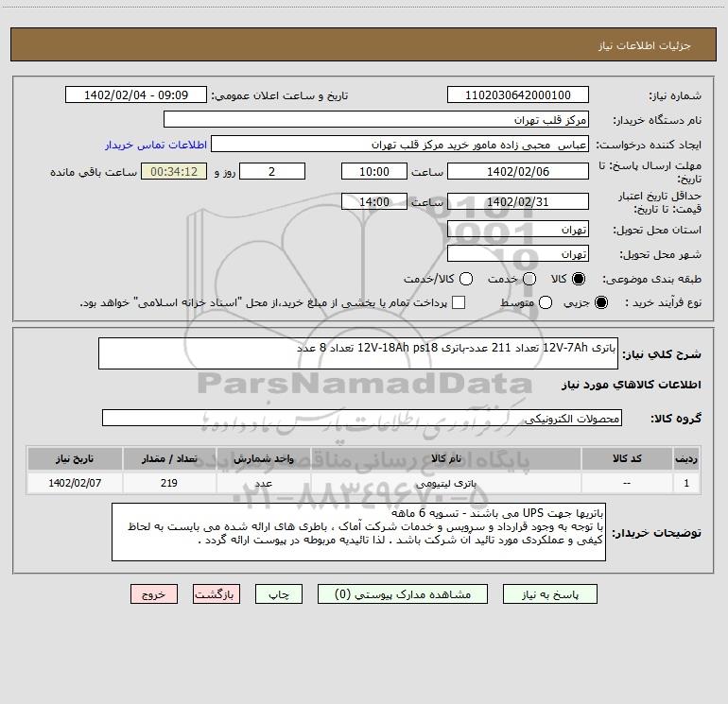Screen dimensions: 728x704
Task: Click the تاریخ نیاز column header
Action: click(75, 458)
